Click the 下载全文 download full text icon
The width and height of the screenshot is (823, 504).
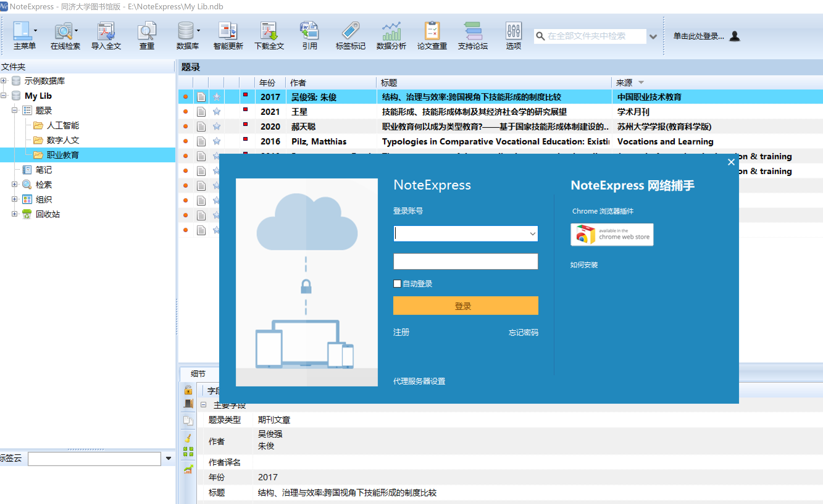pos(269,31)
